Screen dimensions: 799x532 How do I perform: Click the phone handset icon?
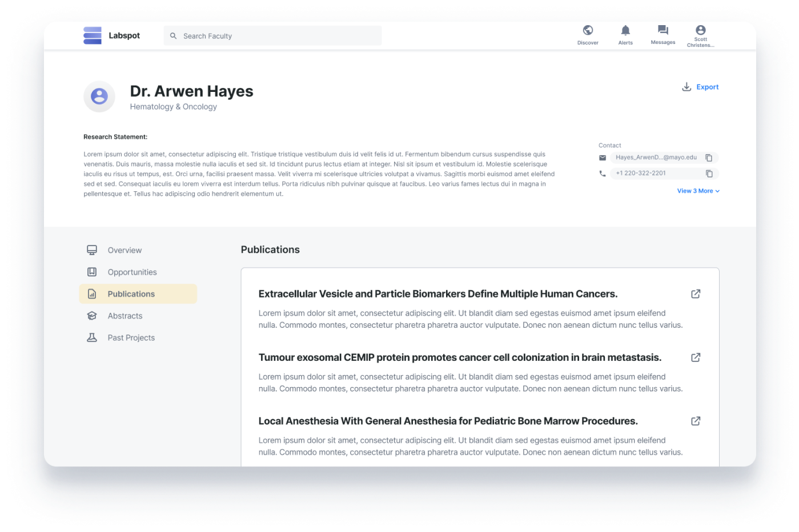pyautogui.click(x=603, y=174)
